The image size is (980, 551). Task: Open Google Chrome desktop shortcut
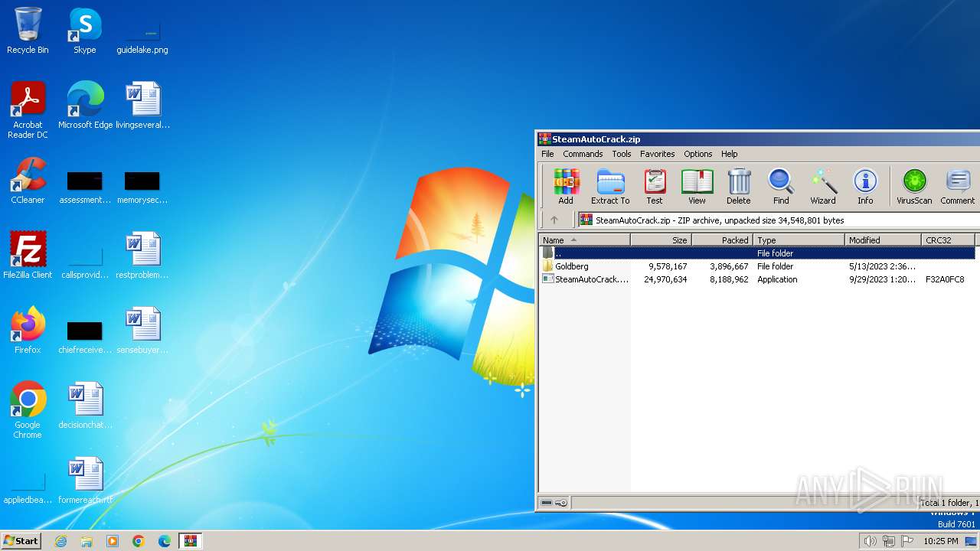28,410
